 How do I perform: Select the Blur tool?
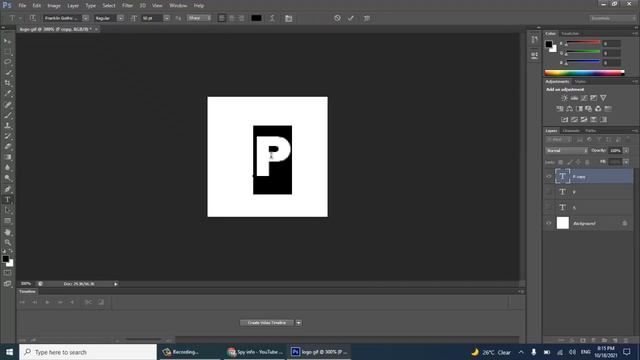tap(7, 168)
